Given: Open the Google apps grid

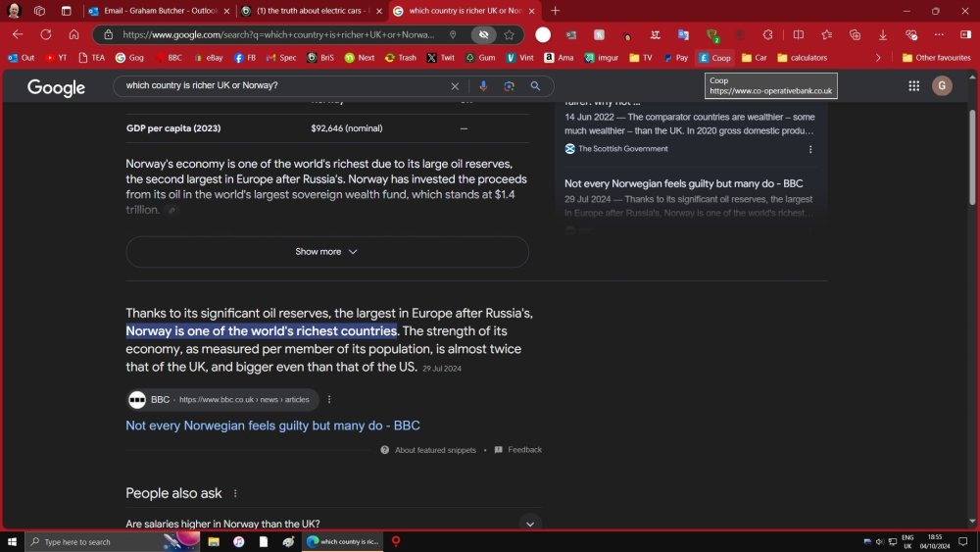Looking at the screenshot, I should [x=913, y=85].
